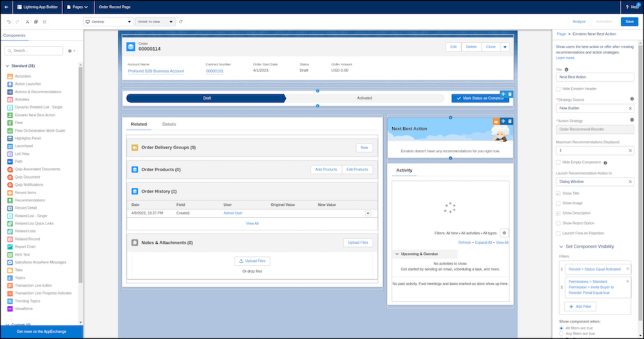Select the Flow Orchestration Work Guide component
This screenshot has width=644, height=339.
click(40, 131)
